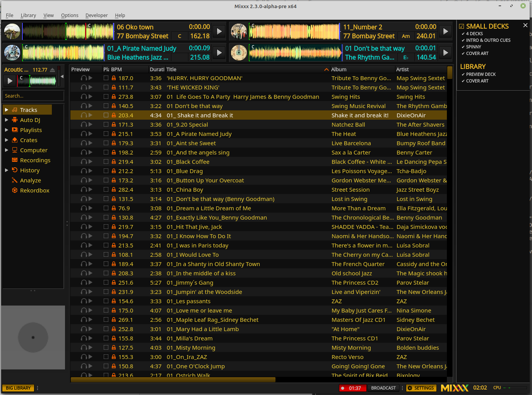532x395 pixels.
Task: Click the Auto DJ robot icon
Action: (x=15, y=120)
